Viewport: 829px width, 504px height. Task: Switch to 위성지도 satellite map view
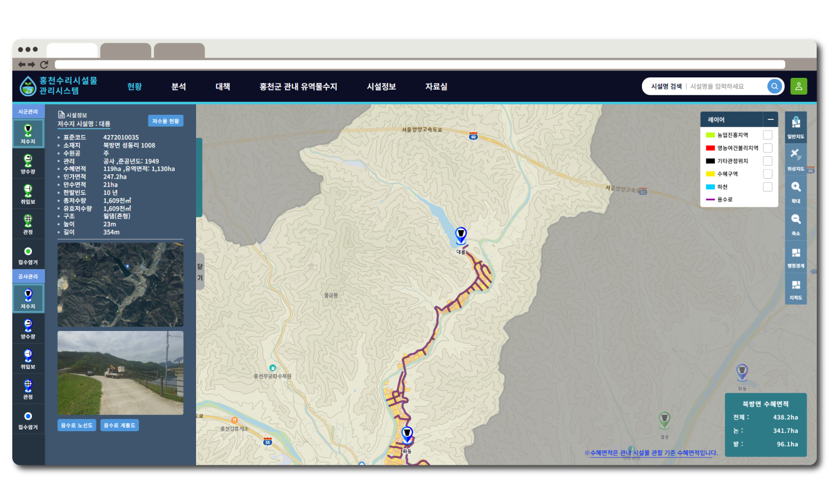coord(795,158)
